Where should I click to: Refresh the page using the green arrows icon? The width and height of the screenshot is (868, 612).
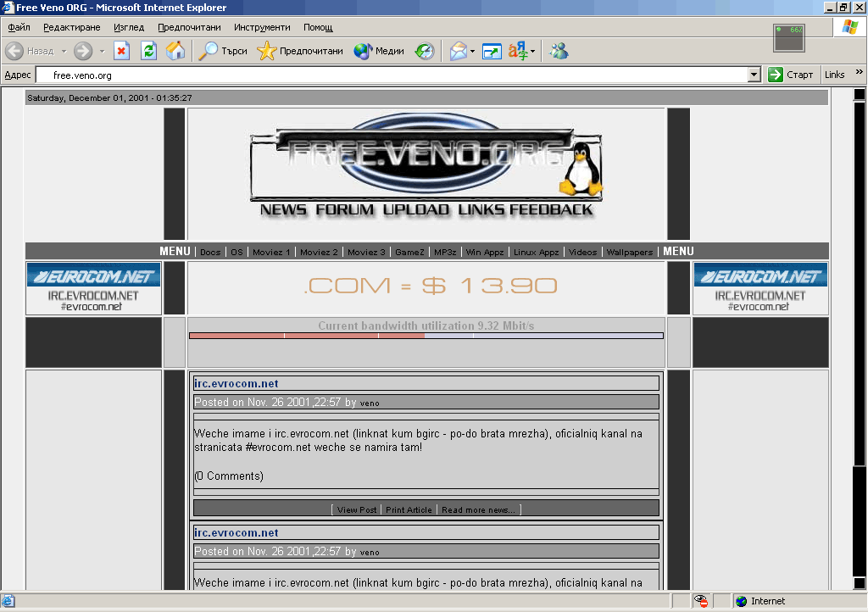(x=148, y=51)
